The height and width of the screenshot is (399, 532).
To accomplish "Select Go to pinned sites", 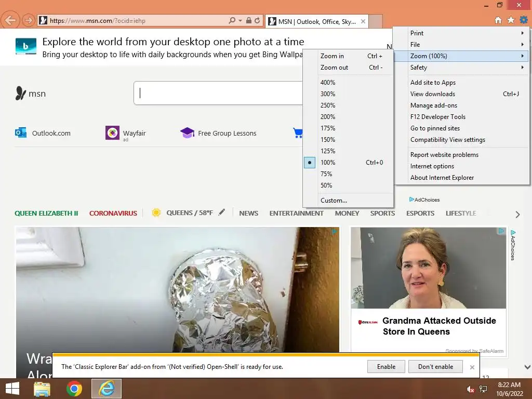I will (x=461, y=128).
